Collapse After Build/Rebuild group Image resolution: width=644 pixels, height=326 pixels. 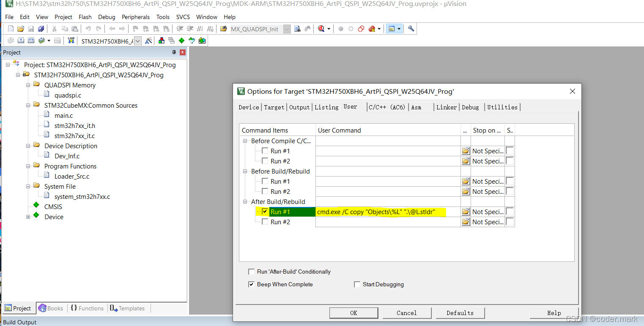point(245,201)
